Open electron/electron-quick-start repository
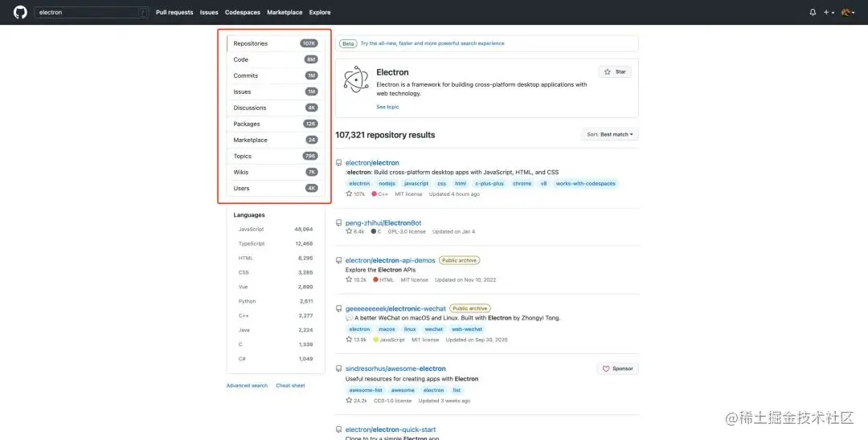The height and width of the screenshot is (440, 868). 391,430
